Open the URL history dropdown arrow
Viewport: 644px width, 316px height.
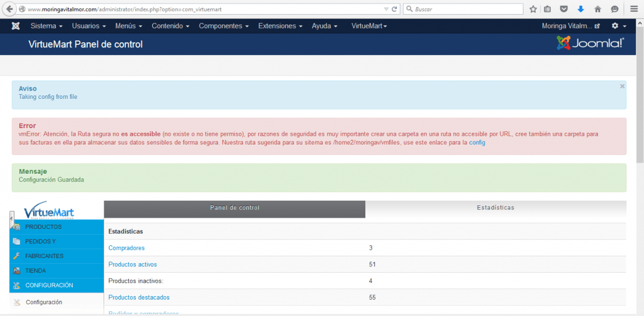(x=386, y=9)
